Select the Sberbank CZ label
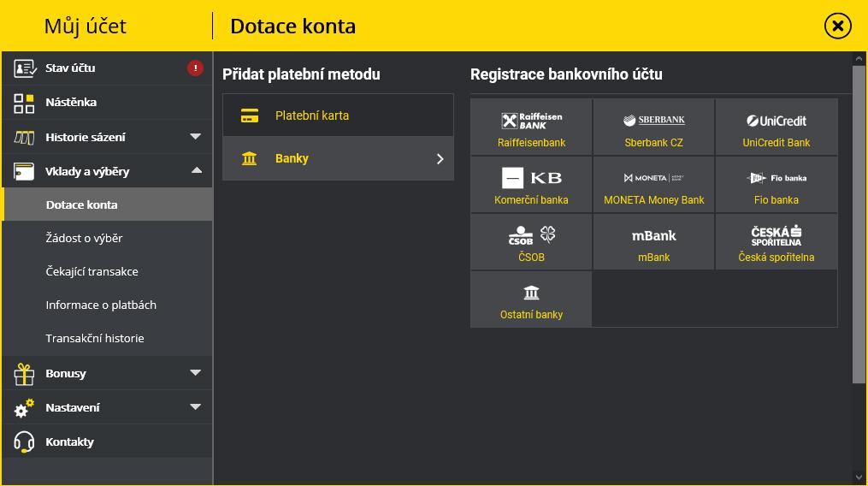The width and height of the screenshot is (868, 486). 653,143
